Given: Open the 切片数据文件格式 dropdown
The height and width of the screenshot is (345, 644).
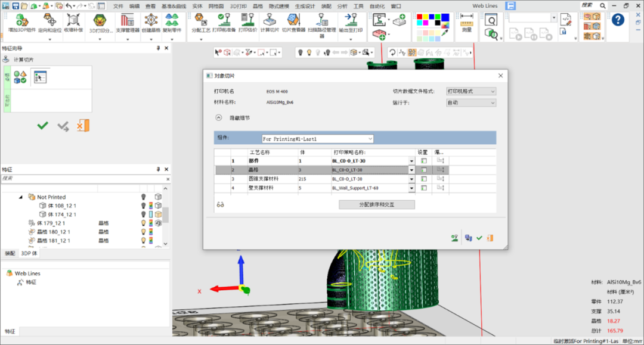Looking at the screenshot, I should tap(471, 92).
